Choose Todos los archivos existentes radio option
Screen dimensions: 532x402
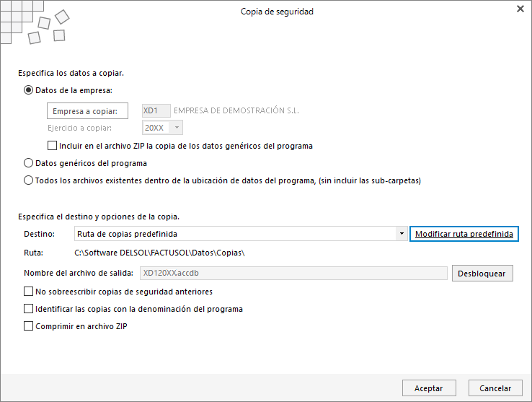[x=29, y=180]
